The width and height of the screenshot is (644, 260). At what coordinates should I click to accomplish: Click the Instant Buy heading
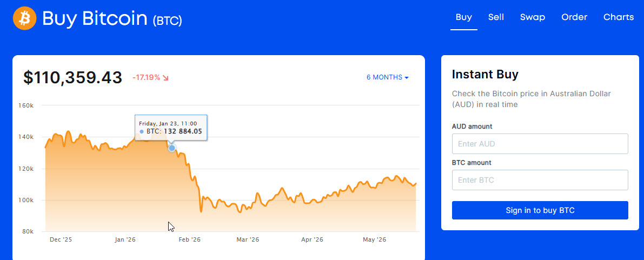point(485,75)
